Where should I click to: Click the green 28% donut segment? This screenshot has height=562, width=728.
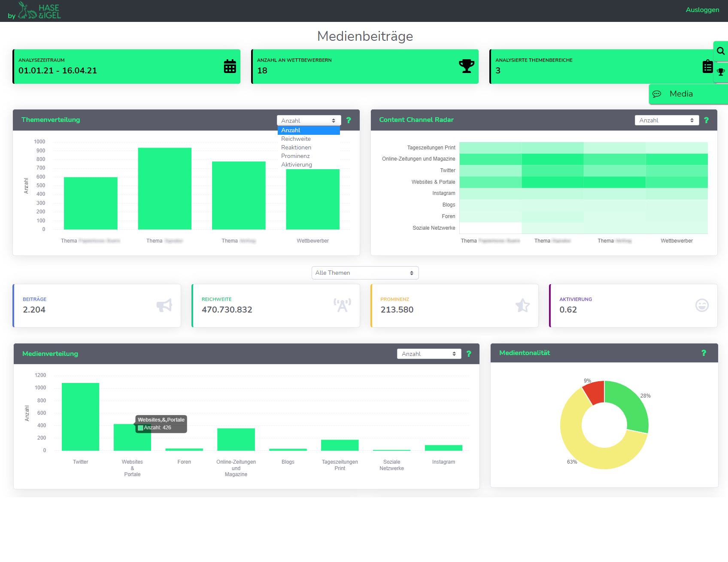pyautogui.click(x=631, y=404)
